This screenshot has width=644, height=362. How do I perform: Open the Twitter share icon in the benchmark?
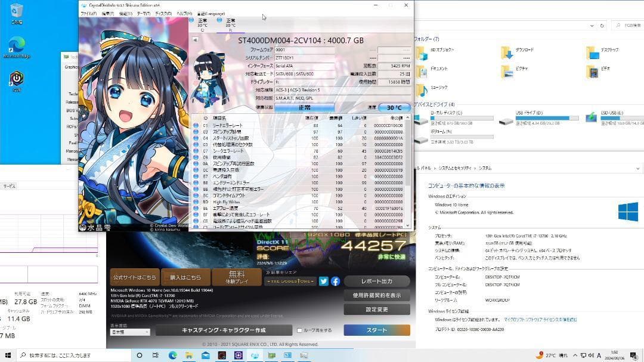point(323,280)
